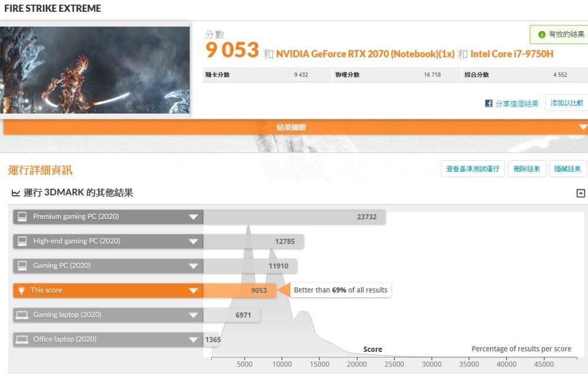Expand the This score dropdown arrow
Image resolution: width=588 pixels, height=376 pixels.
pos(193,291)
